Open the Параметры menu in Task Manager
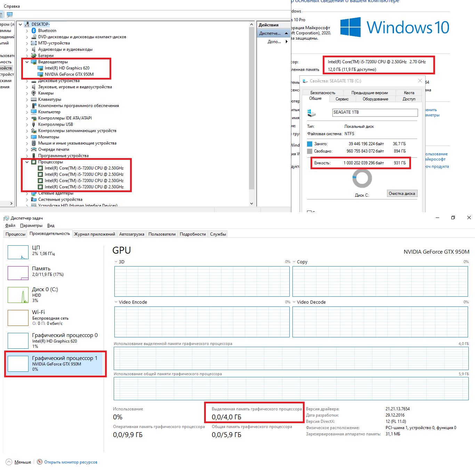The image size is (475, 476). point(31,225)
